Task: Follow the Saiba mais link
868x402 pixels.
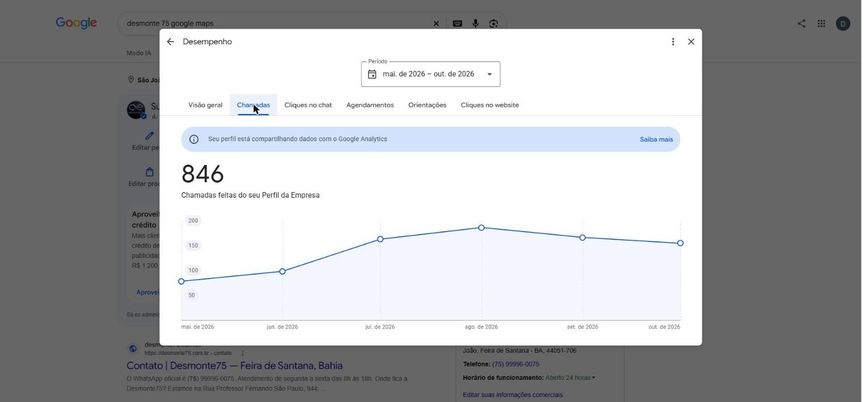Action: point(657,140)
